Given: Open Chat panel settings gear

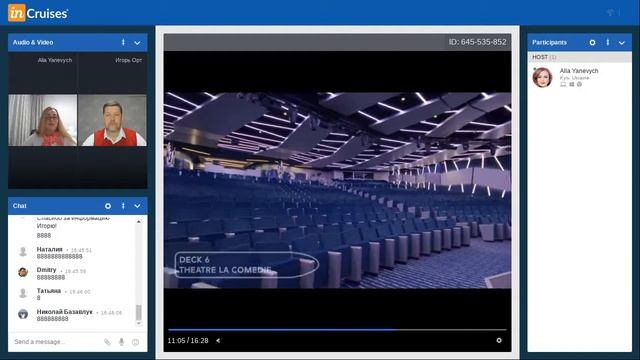Looking at the screenshot, I should pos(108,206).
